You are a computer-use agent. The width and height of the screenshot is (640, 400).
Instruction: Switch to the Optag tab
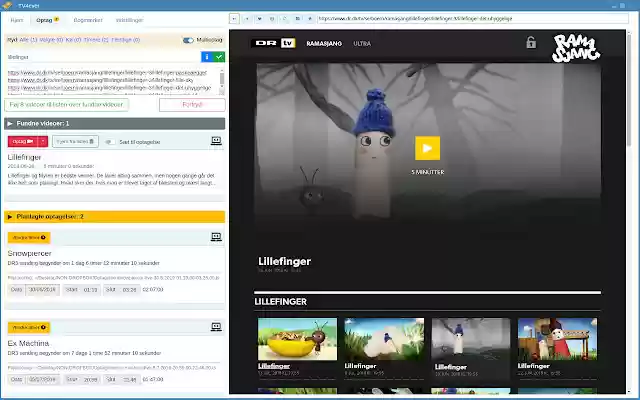pyautogui.click(x=47, y=20)
